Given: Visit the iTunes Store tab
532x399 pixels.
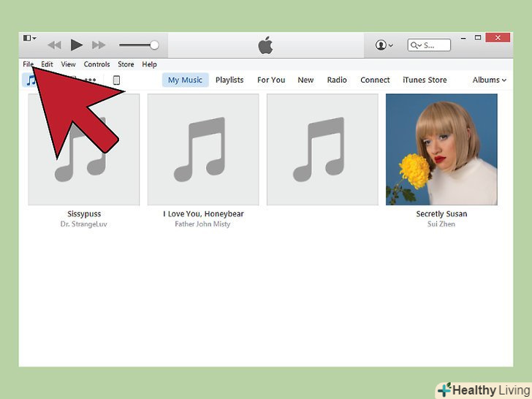Looking at the screenshot, I should tap(425, 80).
